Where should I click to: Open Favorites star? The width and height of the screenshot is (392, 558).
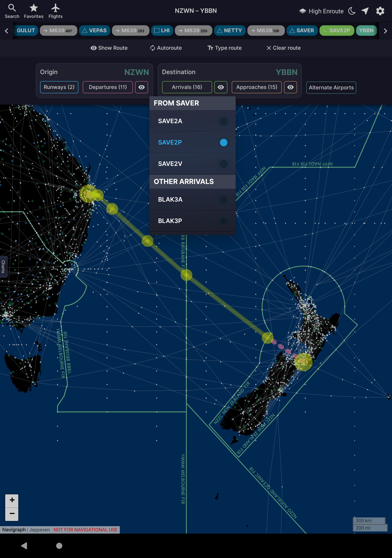[34, 11]
